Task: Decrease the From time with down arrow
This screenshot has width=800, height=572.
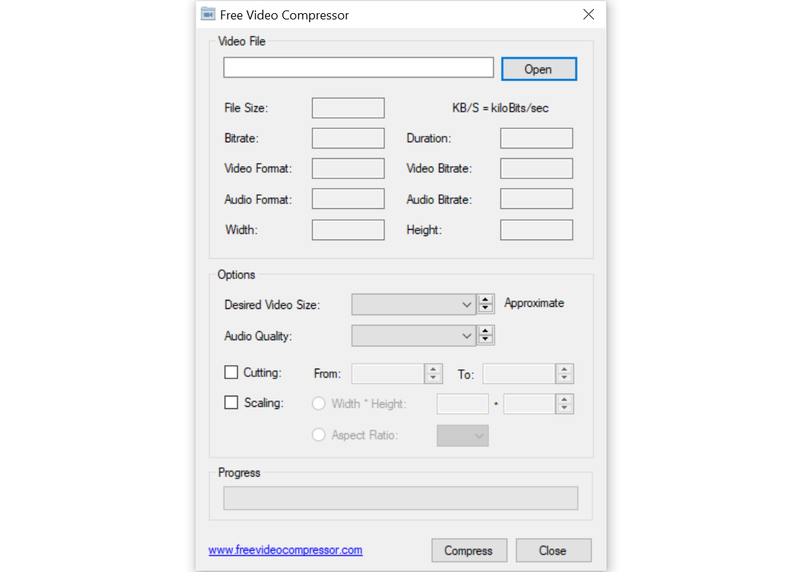Action: [433, 378]
